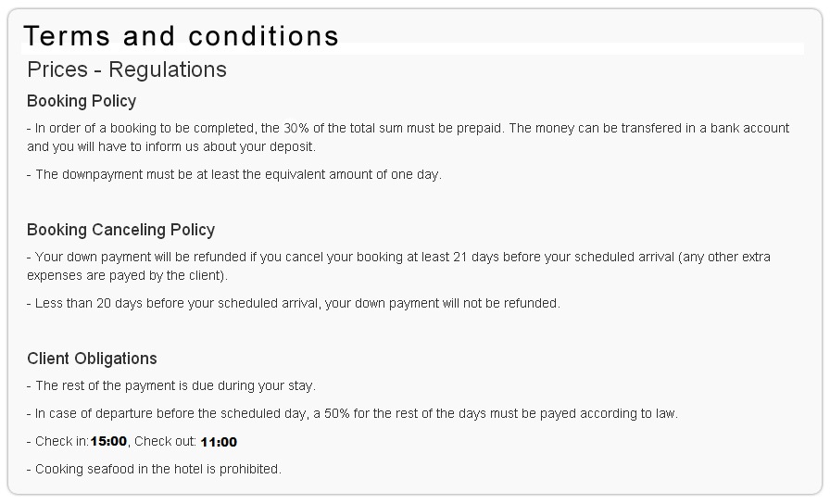Viewport: 830px width, 504px height.
Task: Click the Booking Policy heading
Action: click(82, 101)
